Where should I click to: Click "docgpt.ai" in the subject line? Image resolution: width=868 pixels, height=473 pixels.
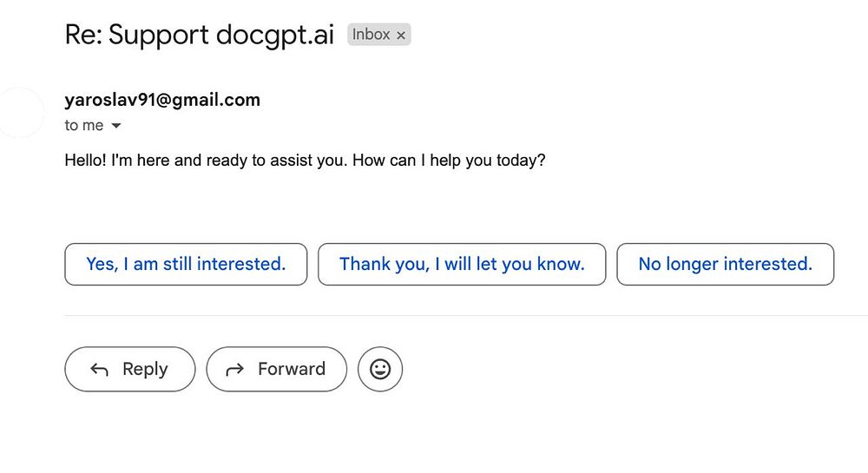(276, 35)
